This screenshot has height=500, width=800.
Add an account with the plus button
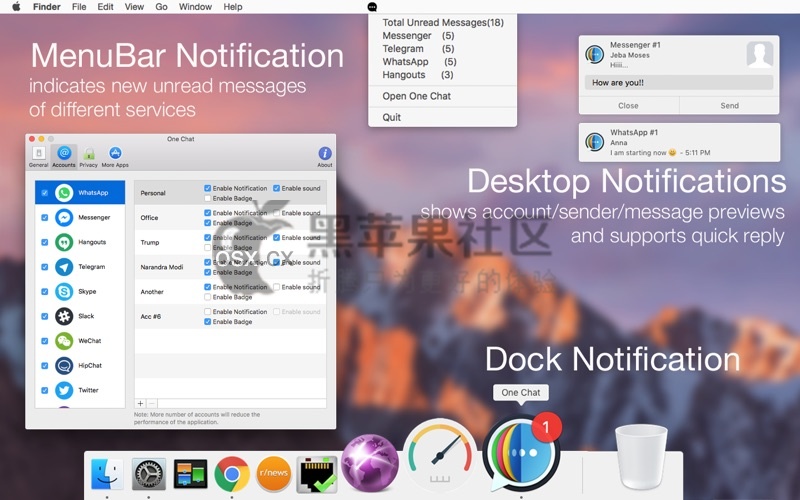click(x=140, y=404)
